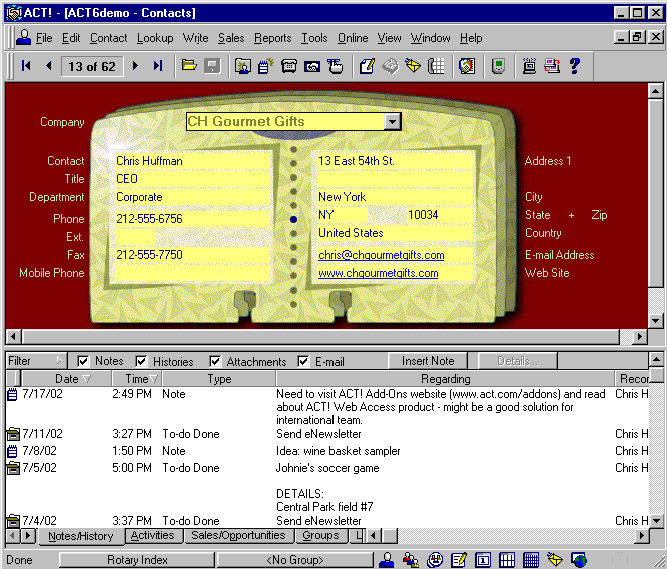The height and width of the screenshot is (569, 667).
Task: Switch to the Activities tab
Action: coord(153,535)
